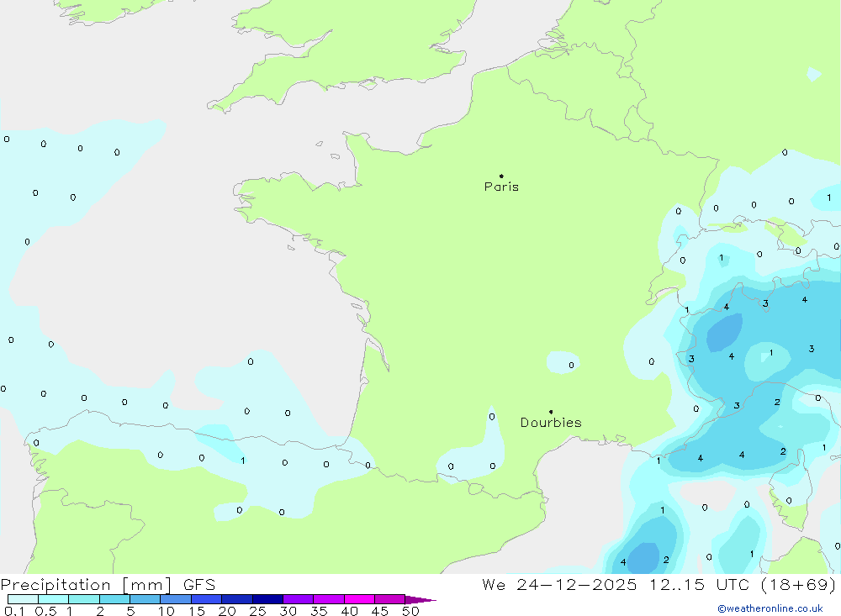This screenshot has height=616, width=841.
Task: Click the 'We' weekday abbreviation
Action: 494,585
